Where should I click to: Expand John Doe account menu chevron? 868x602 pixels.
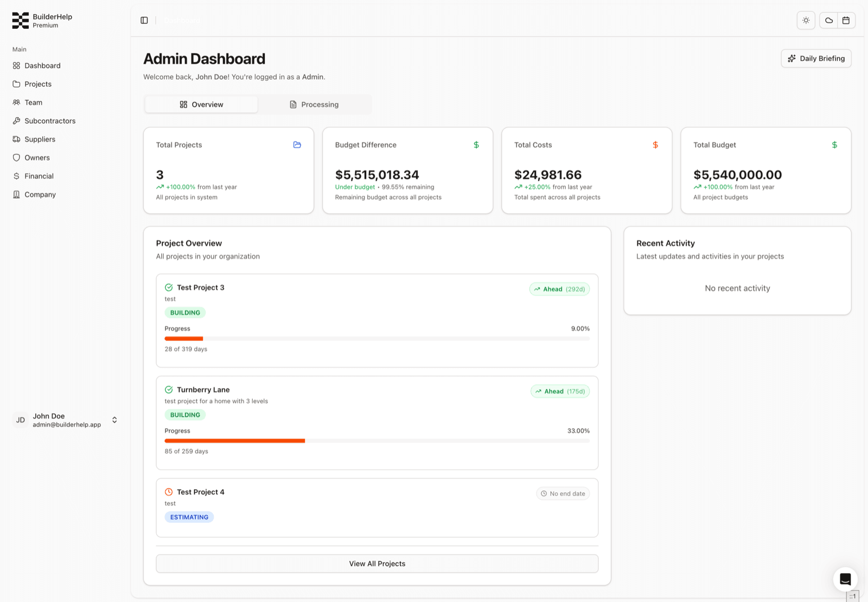click(x=114, y=420)
